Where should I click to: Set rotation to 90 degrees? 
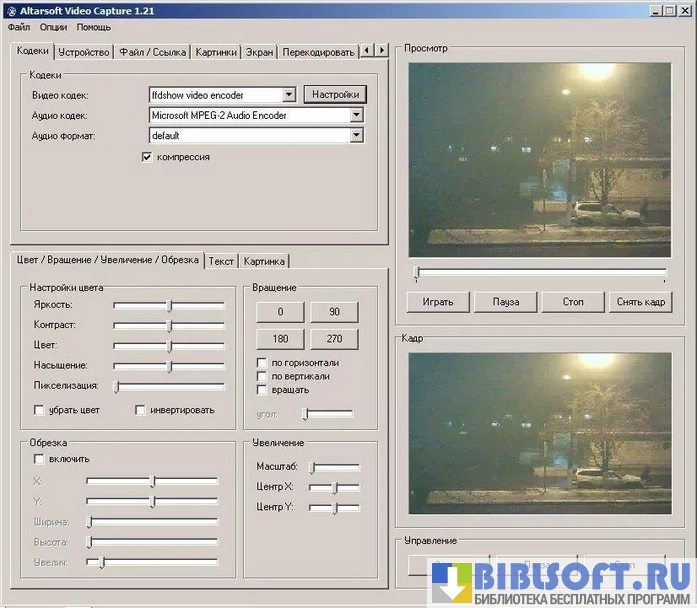[x=334, y=312]
